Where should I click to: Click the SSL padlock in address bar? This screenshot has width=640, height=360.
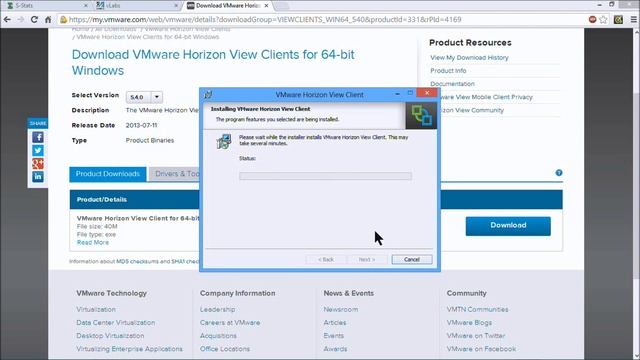click(63, 19)
